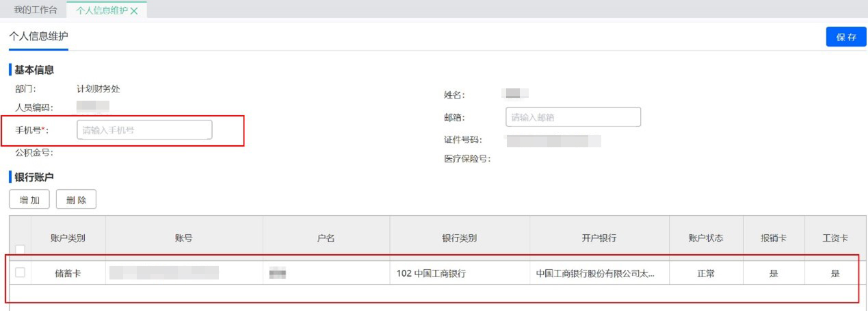Open the truncated 中国工商银行股份有限公司 branch cell
The height and width of the screenshot is (311, 868).
point(595,273)
